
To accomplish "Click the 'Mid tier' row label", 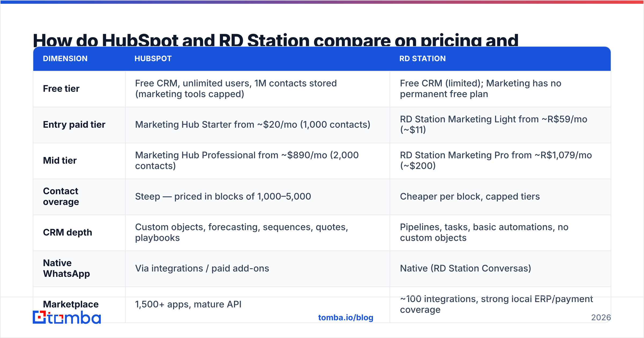I will coord(60,160).
